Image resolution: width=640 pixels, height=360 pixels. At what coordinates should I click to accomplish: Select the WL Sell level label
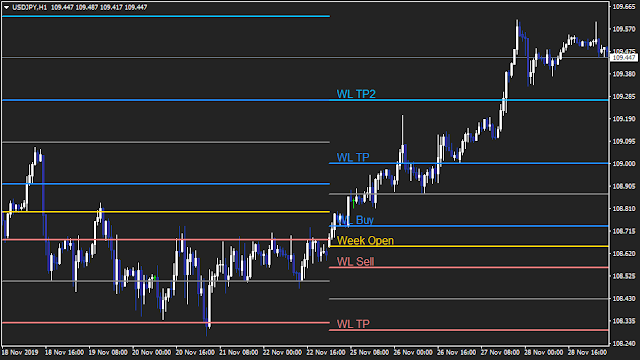coord(355,262)
